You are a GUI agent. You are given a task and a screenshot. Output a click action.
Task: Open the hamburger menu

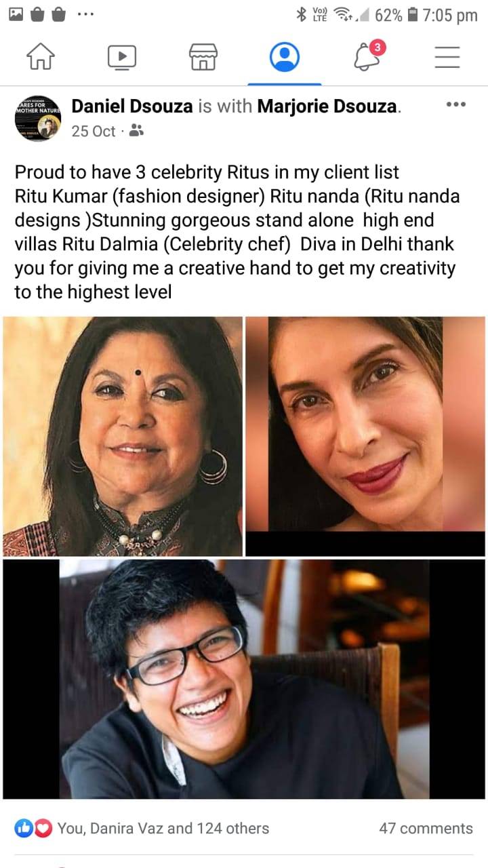(x=447, y=58)
